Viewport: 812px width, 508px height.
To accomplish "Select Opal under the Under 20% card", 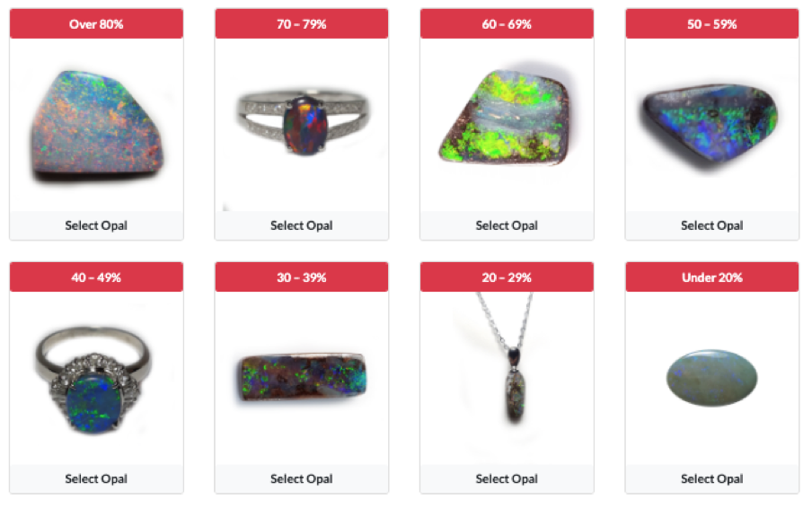I will (712, 479).
